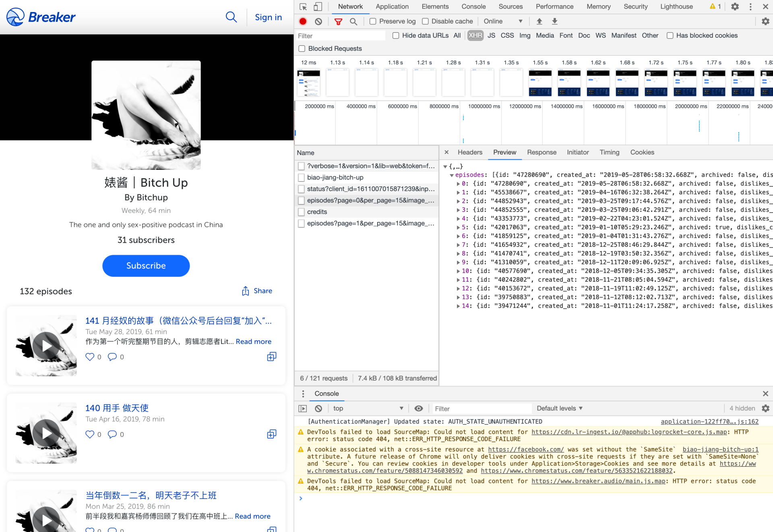Click network Filter input field
The height and width of the screenshot is (532, 773).
point(341,36)
